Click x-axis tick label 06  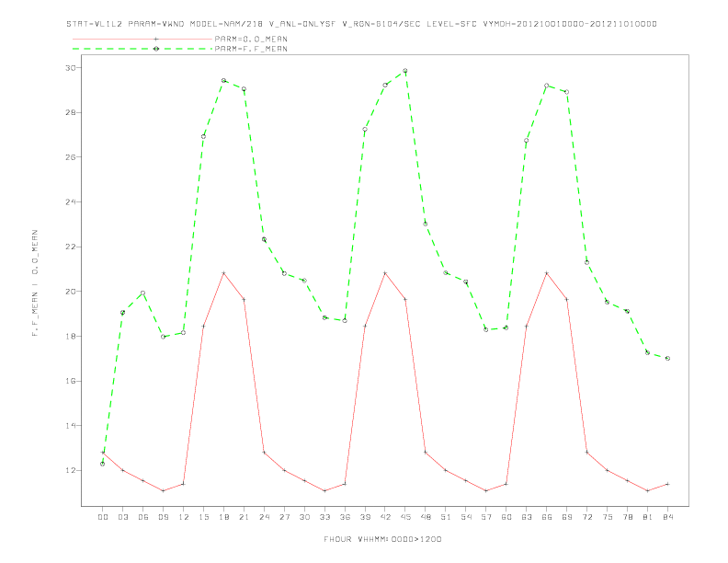(x=143, y=517)
